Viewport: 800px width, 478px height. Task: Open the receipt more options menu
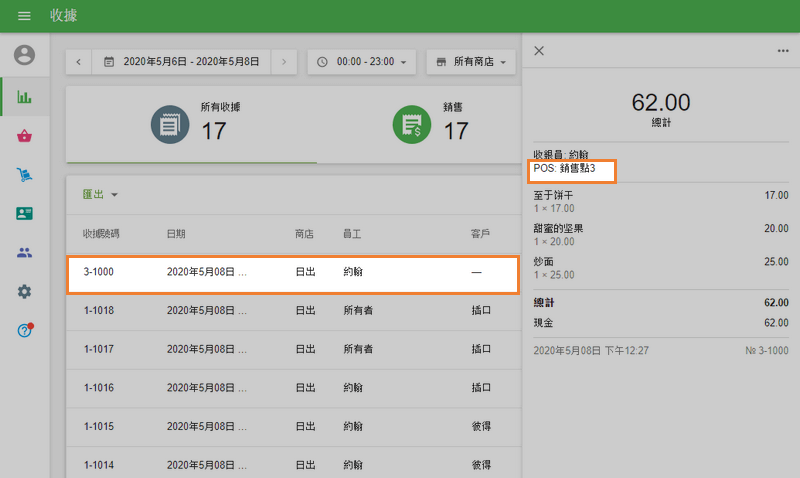click(783, 51)
